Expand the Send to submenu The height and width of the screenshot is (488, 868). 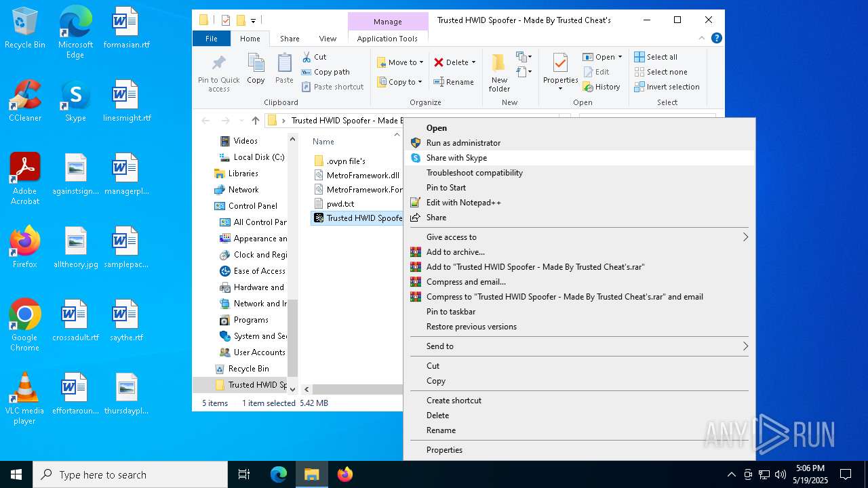coord(579,346)
